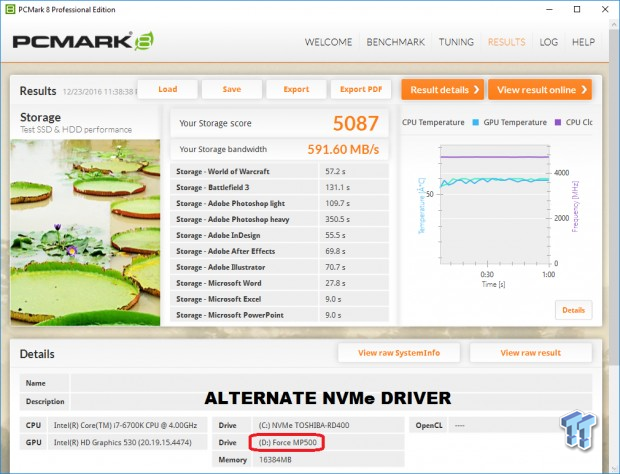
Task: Click the Export button
Action: coord(296,89)
